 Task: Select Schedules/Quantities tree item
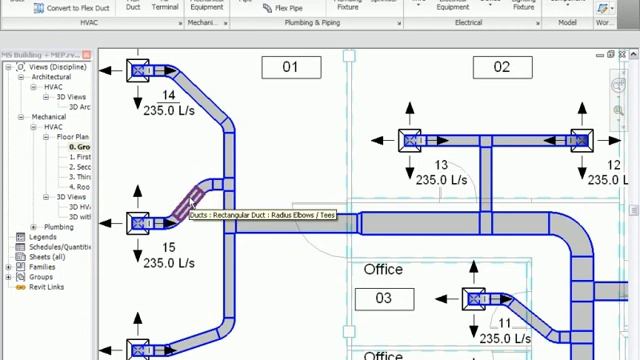click(x=60, y=247)
